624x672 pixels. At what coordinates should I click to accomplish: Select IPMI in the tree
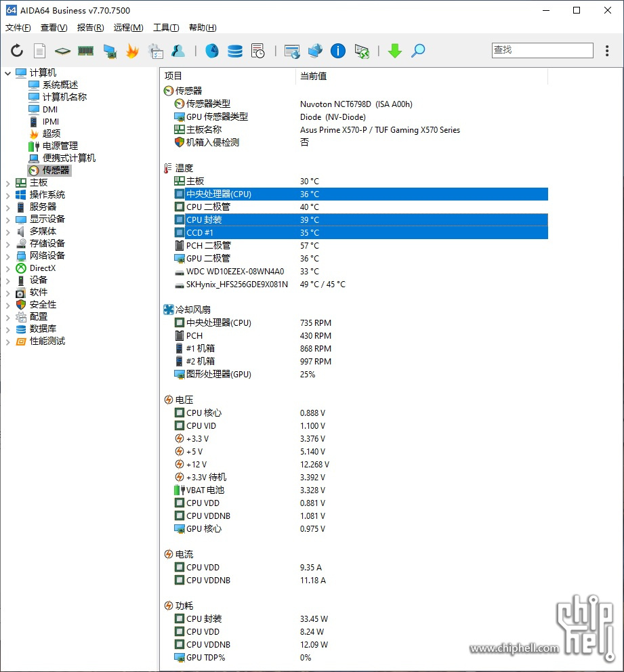click(x=51, y=122)
